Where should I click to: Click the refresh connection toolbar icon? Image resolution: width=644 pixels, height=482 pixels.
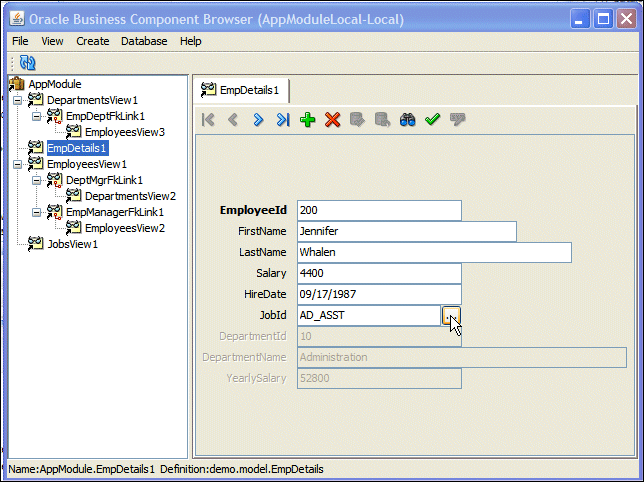28,63
